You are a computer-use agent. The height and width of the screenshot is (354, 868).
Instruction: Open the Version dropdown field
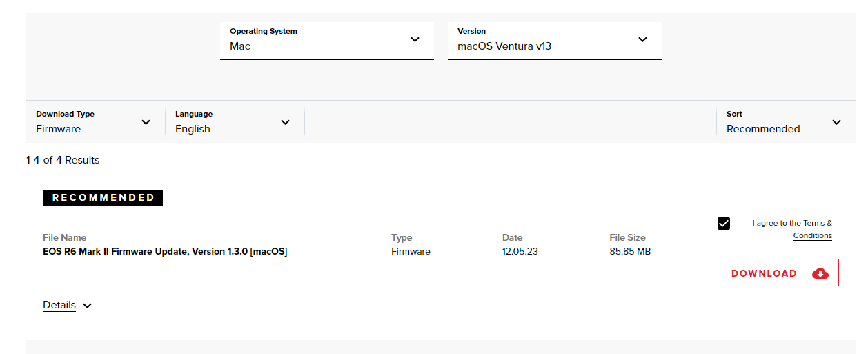(554, 41)
